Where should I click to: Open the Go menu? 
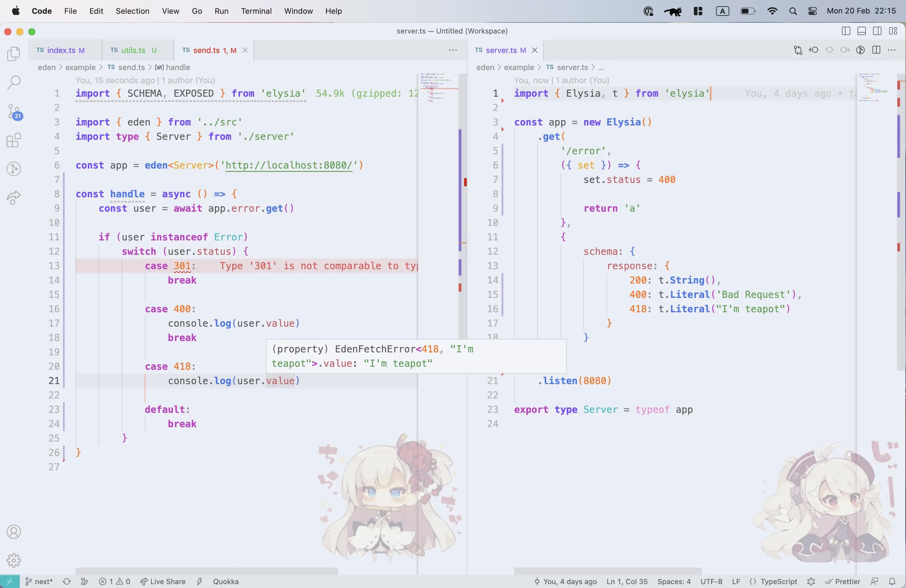197,11
